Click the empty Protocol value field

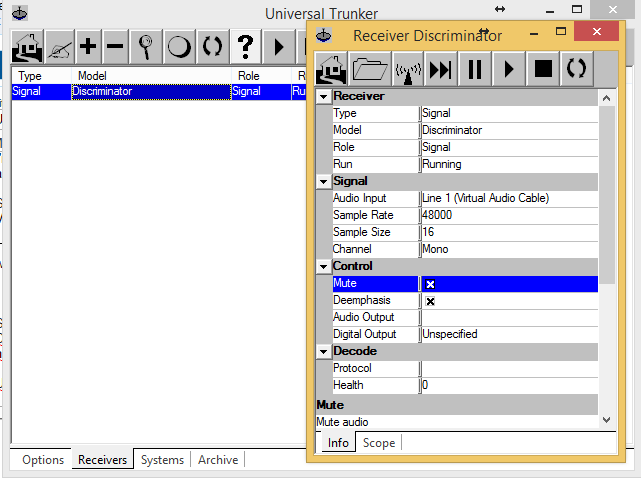(509, 368)
